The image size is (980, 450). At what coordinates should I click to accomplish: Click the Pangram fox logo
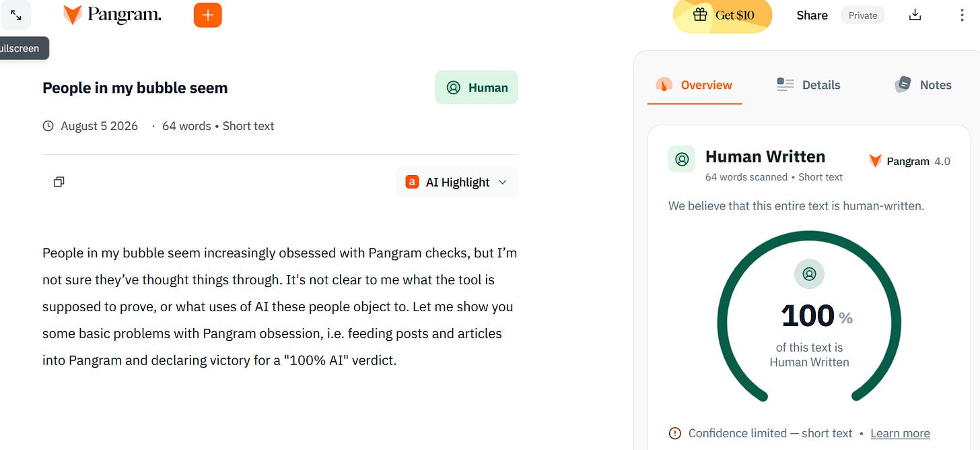[72, 15]
